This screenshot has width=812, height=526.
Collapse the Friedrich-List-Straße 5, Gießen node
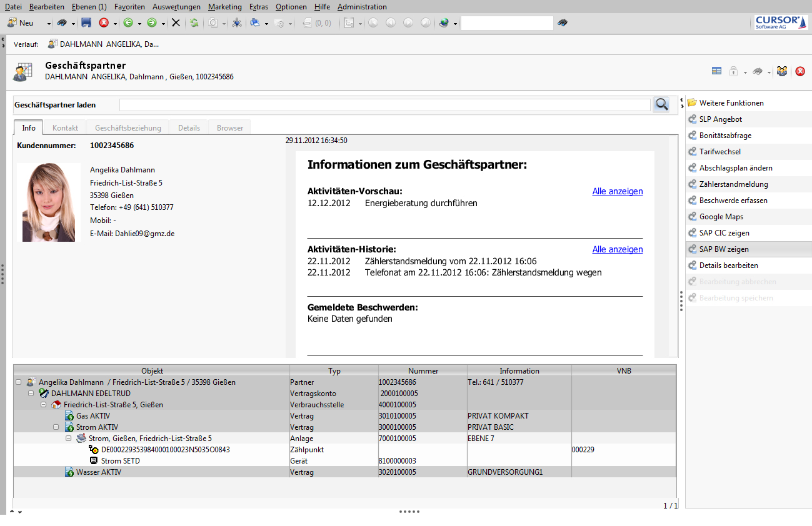click(44, 405)
